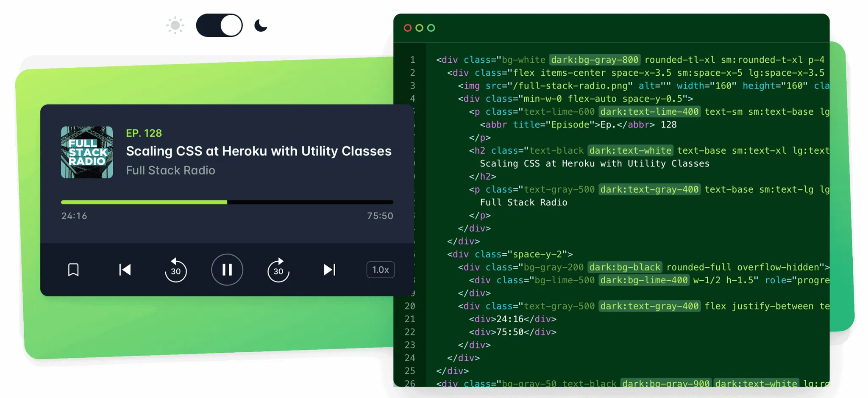Pause the podcast playback
The height and width of the screenshot is (398, 868).
click(x=227, y=270)
